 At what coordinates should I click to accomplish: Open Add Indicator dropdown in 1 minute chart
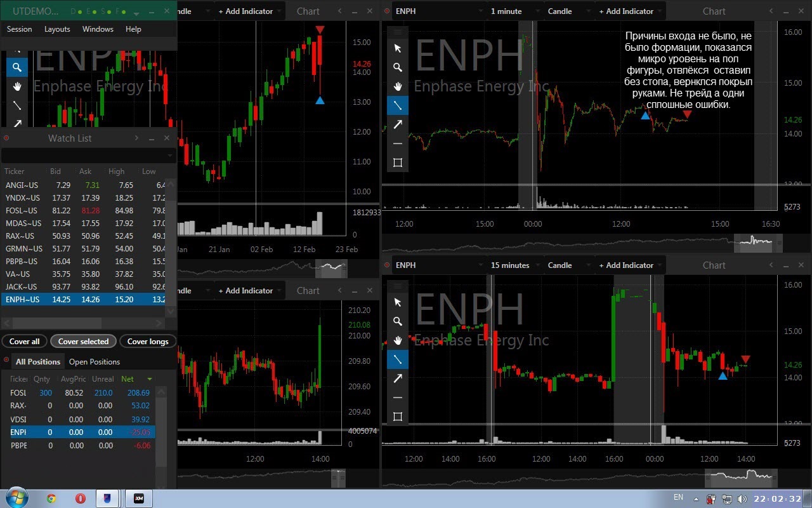coord(629,11)
